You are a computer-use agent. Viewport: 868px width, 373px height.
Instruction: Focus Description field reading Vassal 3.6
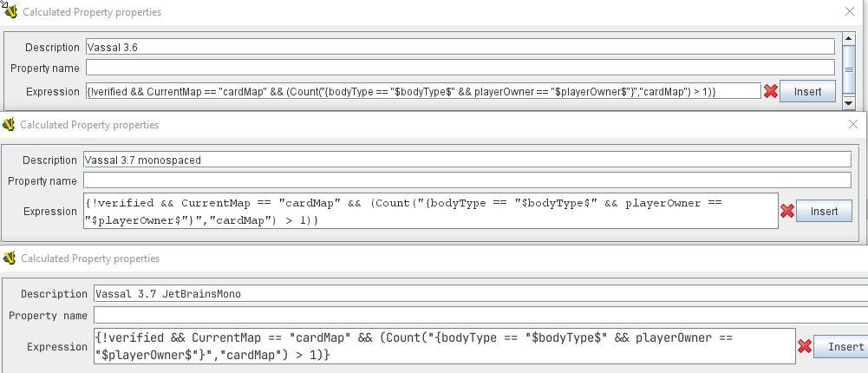[460, 47]
